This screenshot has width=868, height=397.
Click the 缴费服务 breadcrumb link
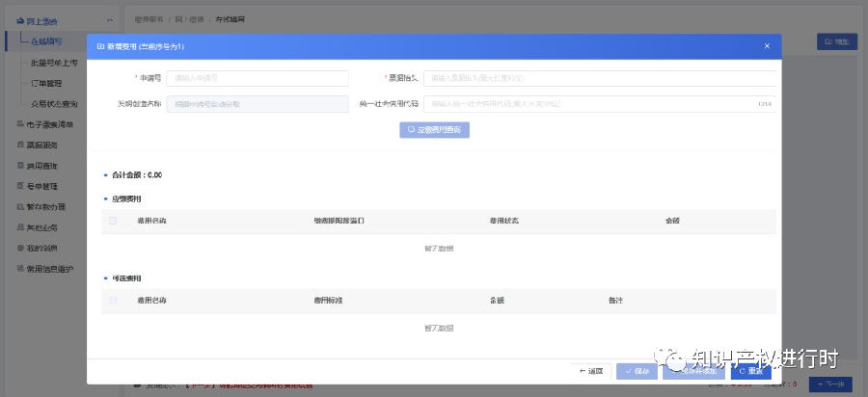pos(149,19)
